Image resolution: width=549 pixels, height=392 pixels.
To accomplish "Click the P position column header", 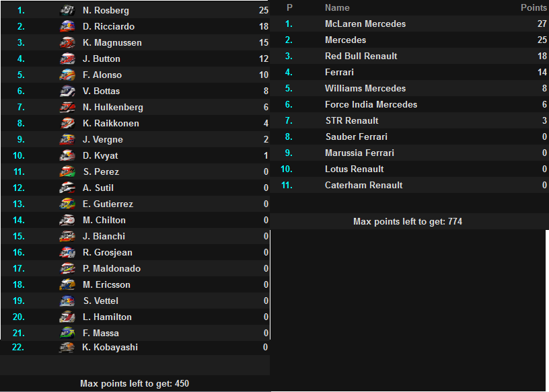I will point(289,7).
